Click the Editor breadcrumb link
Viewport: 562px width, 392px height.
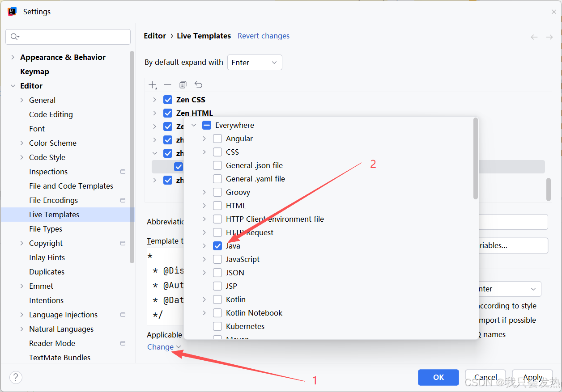155,36
